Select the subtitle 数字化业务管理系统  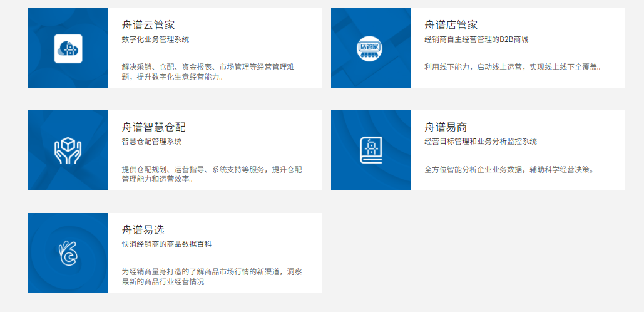pyautogui.click(x=156, y=39)
